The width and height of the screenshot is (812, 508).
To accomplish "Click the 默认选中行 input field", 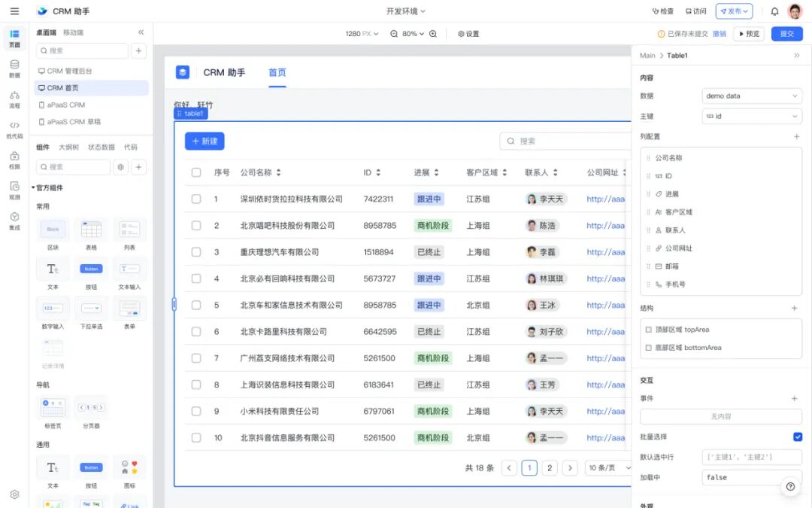I will click(x=752, y=457).
